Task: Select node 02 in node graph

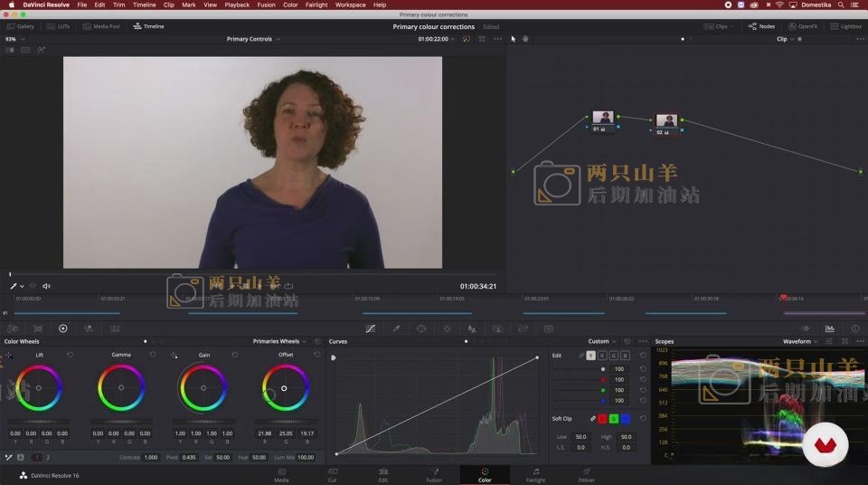Action: click(x=666, y=121)
